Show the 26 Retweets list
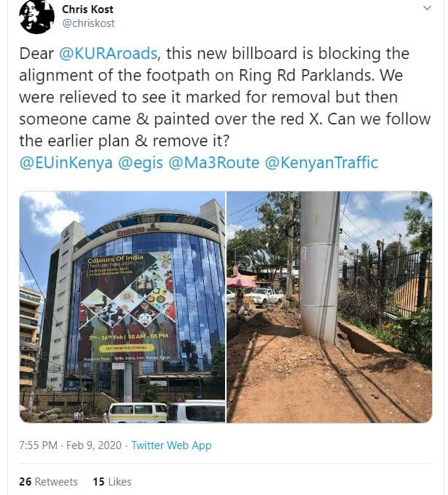448x495 pixels. pyautogui.click(x=48, y=482)
